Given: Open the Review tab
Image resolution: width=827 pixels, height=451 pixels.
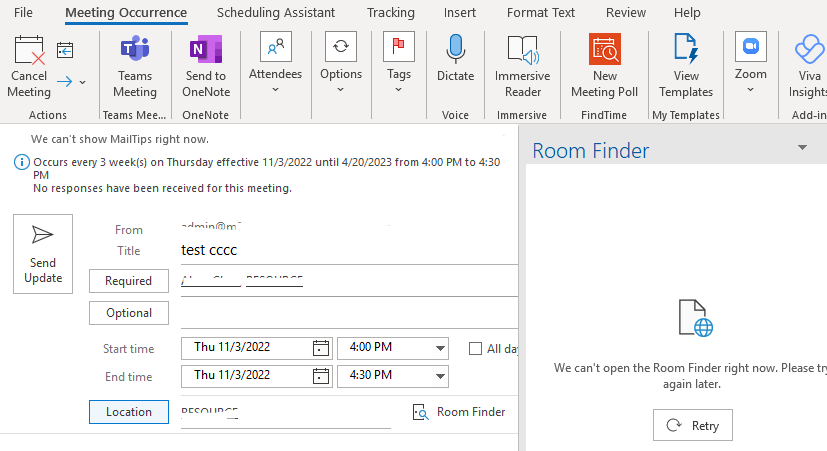Looking at the screenshot, I should pyautogui.click(x=626, y=13).
